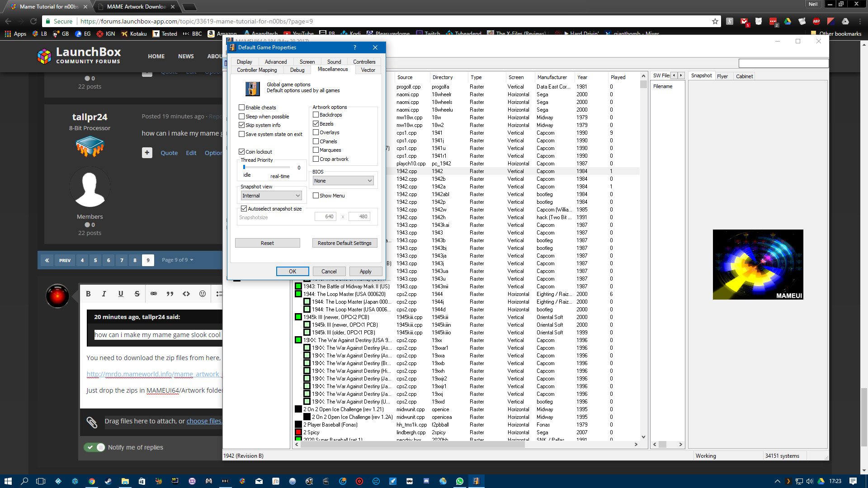Click the Italic formatting icon
This screenshot has width=868, height=488.
click(104, 294)
